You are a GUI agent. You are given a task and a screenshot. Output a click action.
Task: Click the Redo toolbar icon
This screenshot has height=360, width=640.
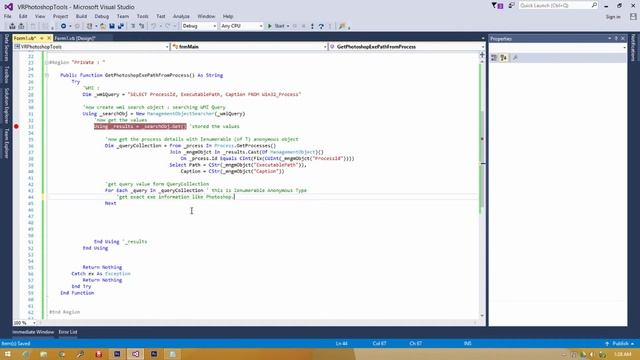[x=167, y=26]
